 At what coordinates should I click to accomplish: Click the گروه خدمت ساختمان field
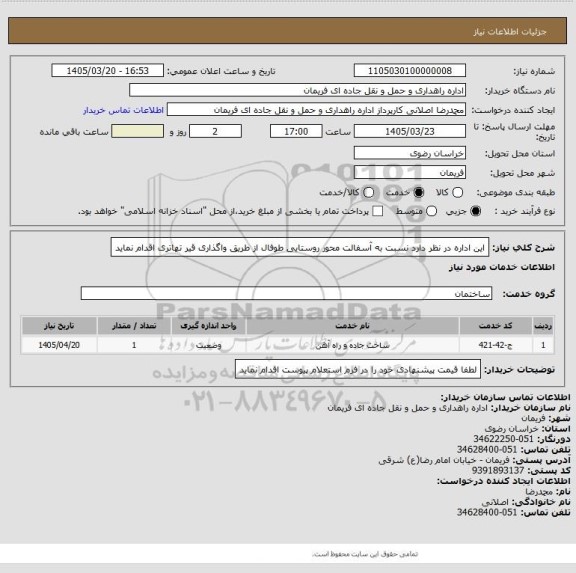(x=286, y=293)
